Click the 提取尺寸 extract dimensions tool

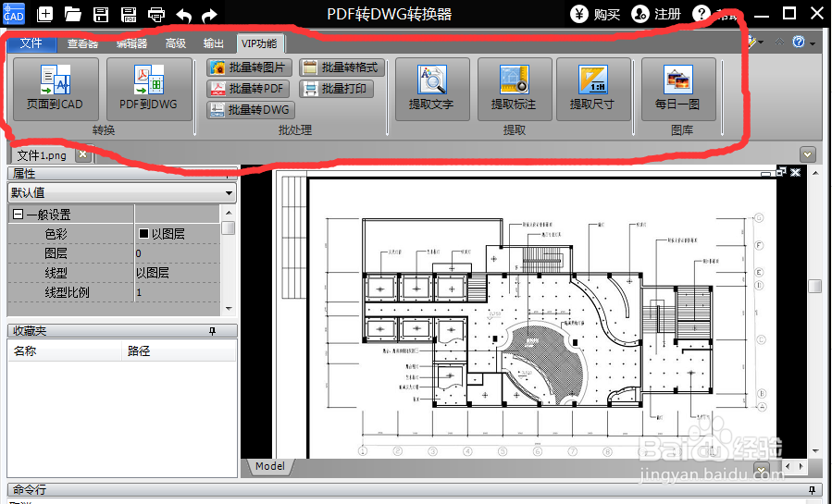[592, 89]
